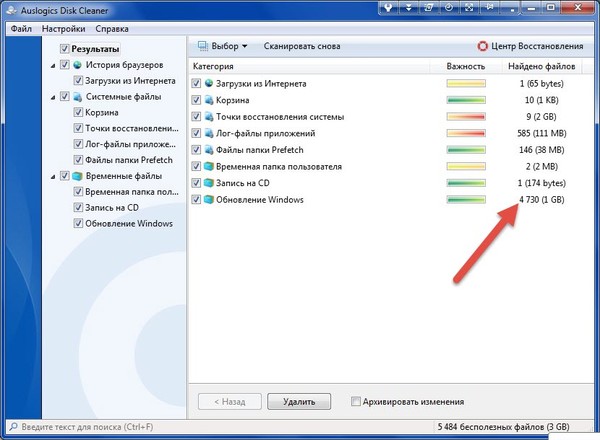
Task: Click the clock icon in title bar
Action: [449, 7]
